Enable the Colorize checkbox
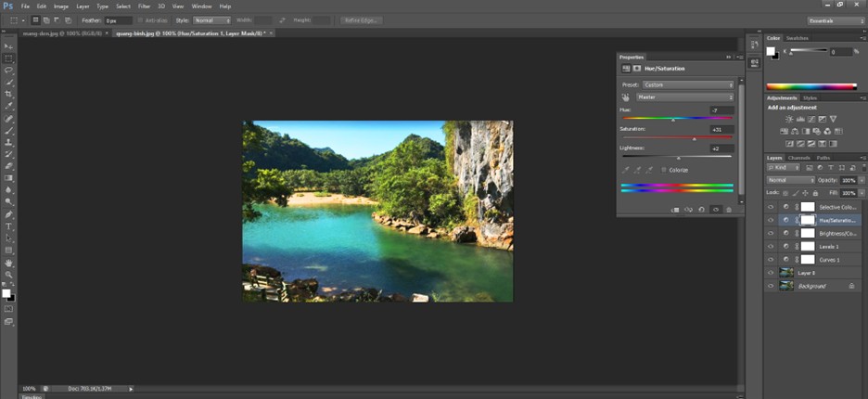 click(664, 170)
